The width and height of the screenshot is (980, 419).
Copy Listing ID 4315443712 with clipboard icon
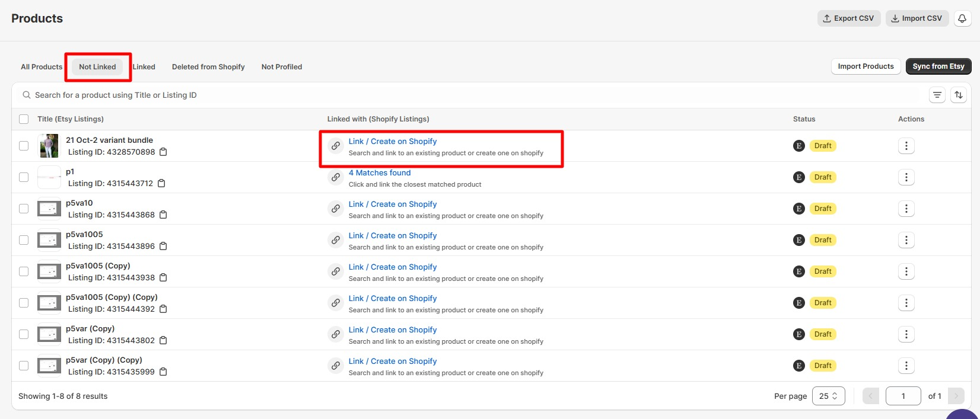tap(161, 184)
